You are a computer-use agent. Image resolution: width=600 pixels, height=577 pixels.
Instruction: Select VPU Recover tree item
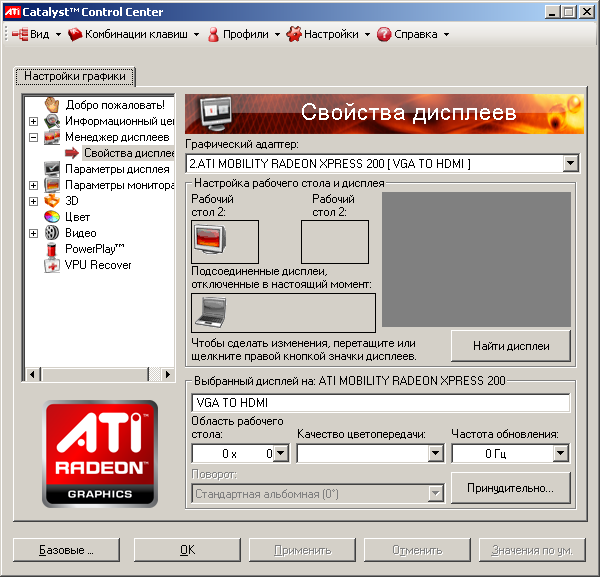point(98,265)
